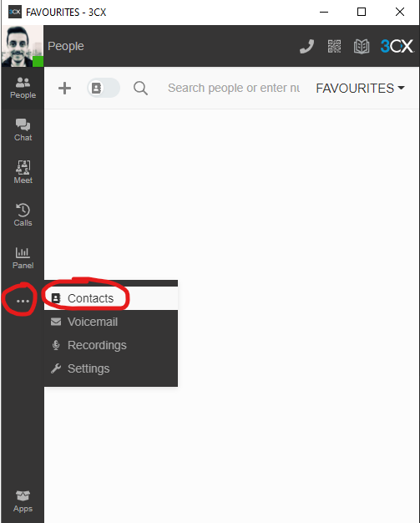Open the Calls history section
The height and width of the screenshot is (523, 420).
23,216
